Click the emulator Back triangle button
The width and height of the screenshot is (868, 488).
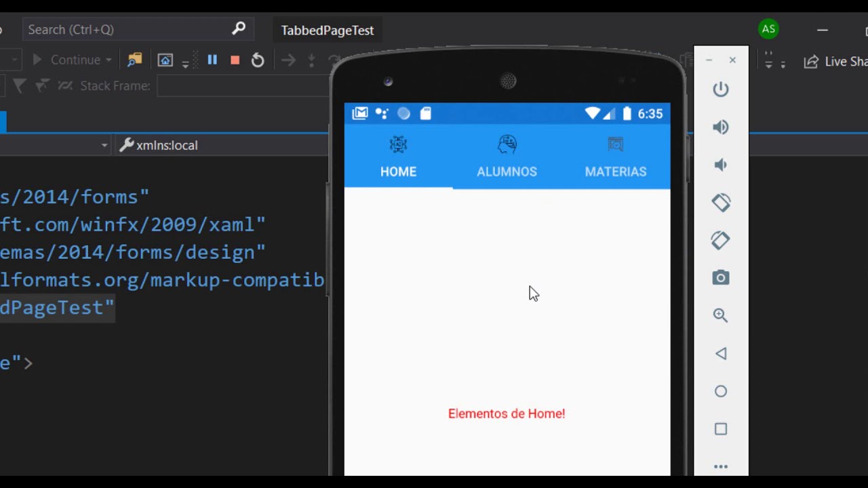[721, 353]
